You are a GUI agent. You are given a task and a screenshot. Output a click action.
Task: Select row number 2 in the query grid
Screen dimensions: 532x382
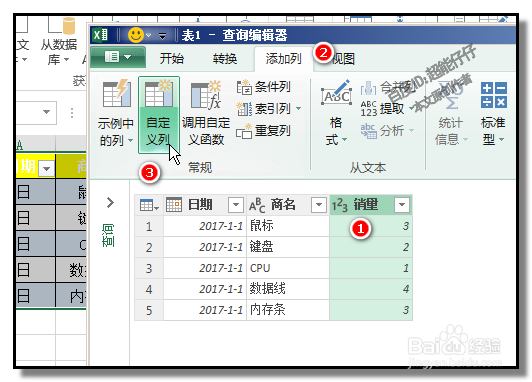point(149,247)
